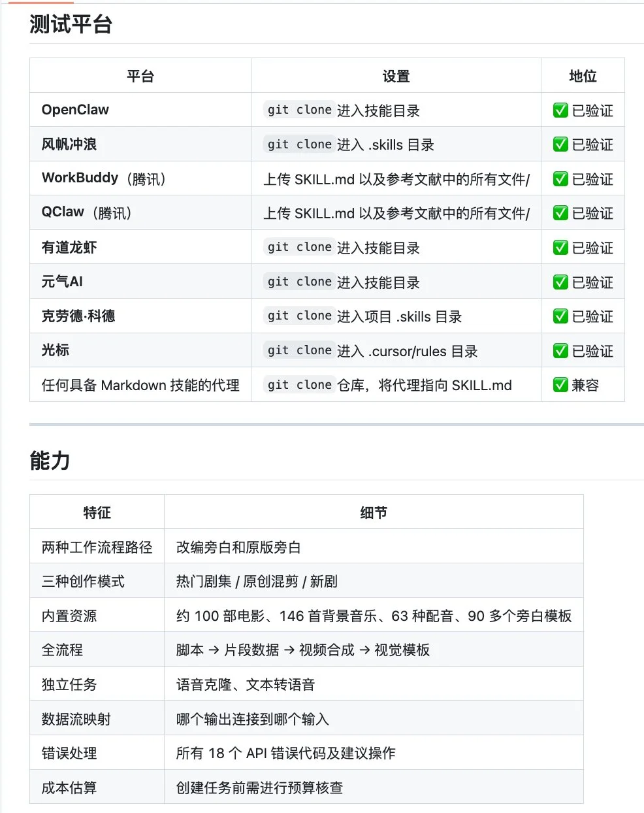Screen dimensions: 644x813
Task: Click the green checkmark in the 有道龙虾 row
Action: click(560, 248)
